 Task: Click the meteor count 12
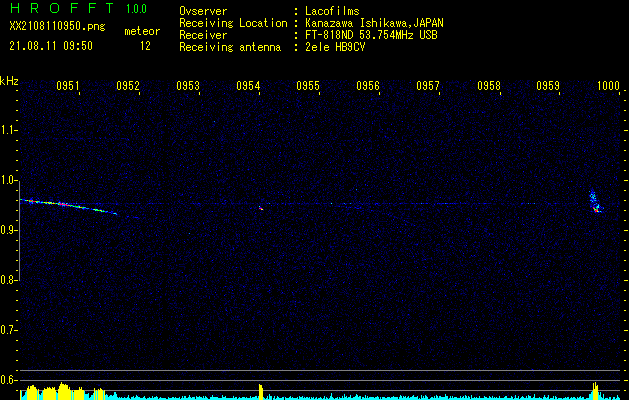[145, 46]
